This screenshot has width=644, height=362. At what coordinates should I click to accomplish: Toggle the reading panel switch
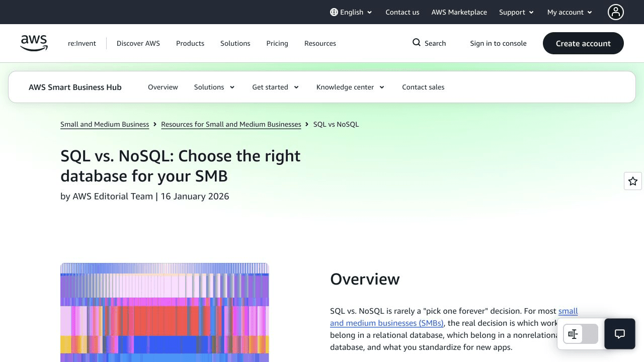pos(581,334)
